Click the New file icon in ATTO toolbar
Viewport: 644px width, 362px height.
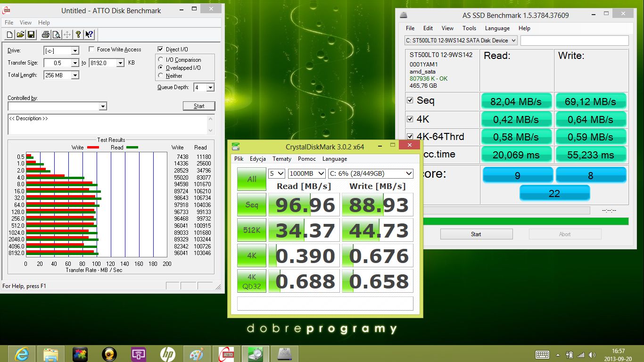10,34
